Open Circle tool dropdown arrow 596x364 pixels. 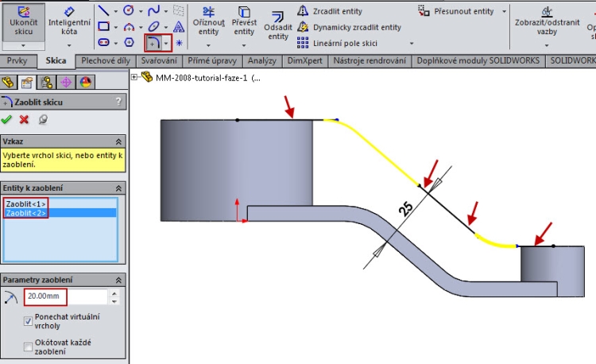[x=141, y=11]
